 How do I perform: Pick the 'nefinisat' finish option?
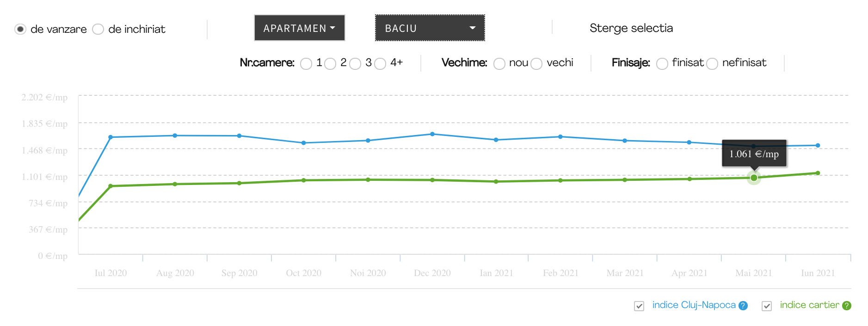[x=712, y=64]
